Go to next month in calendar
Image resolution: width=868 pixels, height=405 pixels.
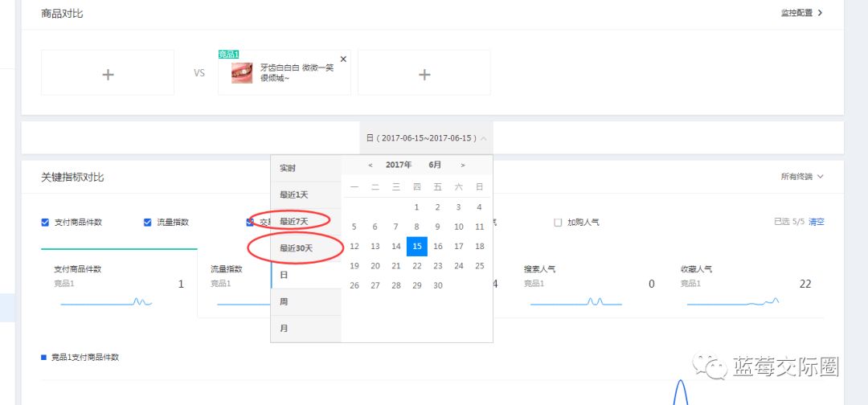click(463, 165)
